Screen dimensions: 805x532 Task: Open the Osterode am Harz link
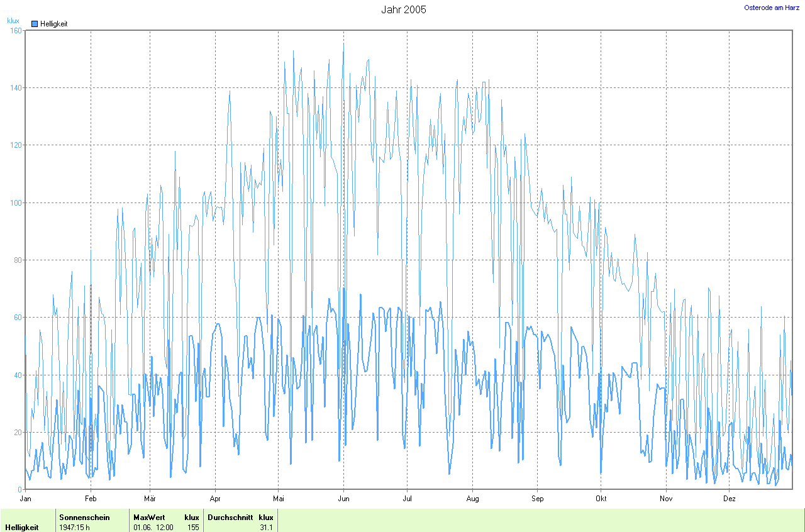pos(771,8)
